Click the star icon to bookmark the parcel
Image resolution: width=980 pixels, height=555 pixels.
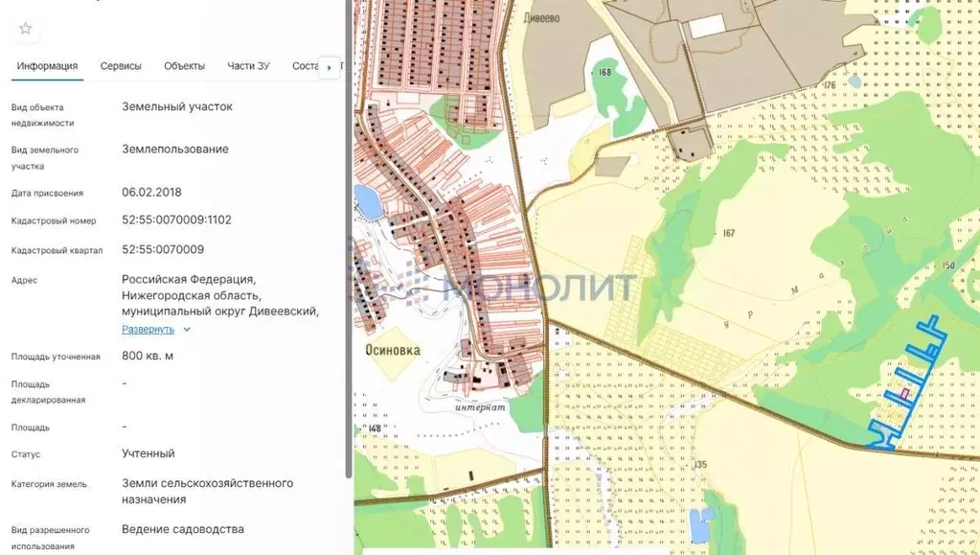(x=25, y=28)
